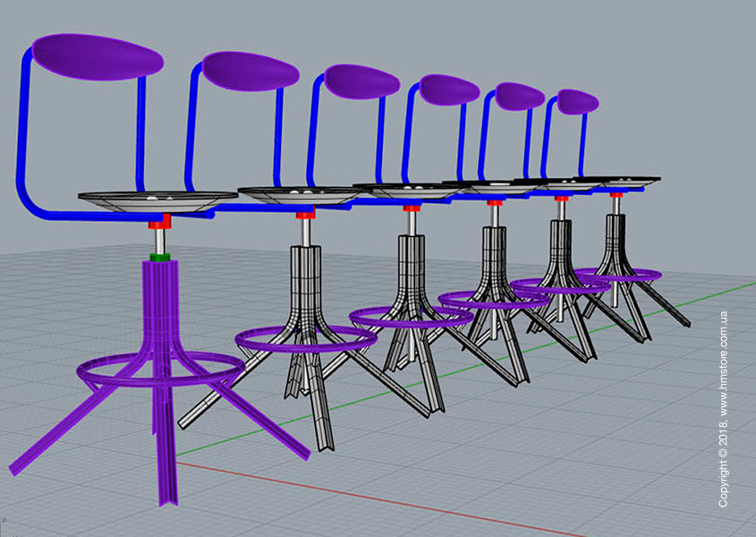Click the red collar under second stool's seat
Screen dimensions: 756x537
pyautogui.click(x=305, y=216)
